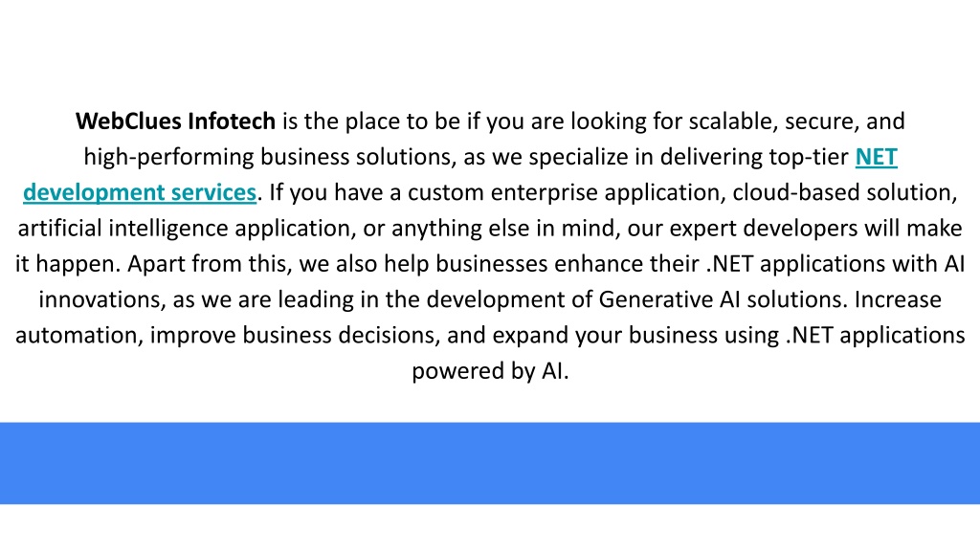Click the word "Increase" ending the sixth line
The width and height of the screenshot is (980, 551).
[x=898, y=299]
